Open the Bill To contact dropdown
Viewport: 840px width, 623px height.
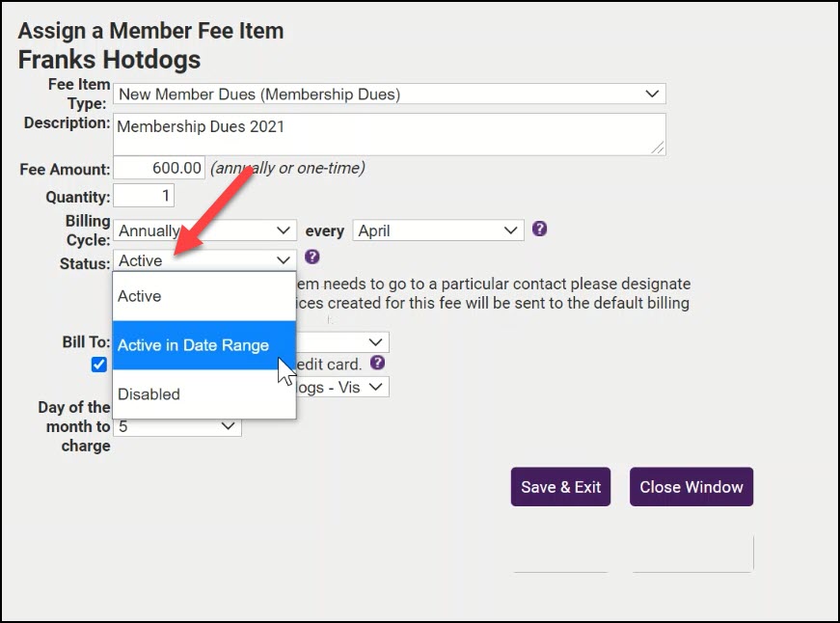tap(342, 342)
